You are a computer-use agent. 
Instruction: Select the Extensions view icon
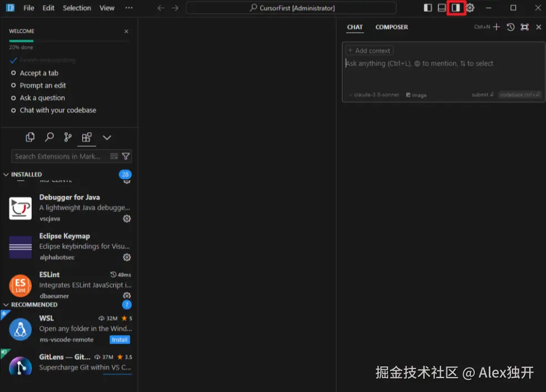point(87,137)
